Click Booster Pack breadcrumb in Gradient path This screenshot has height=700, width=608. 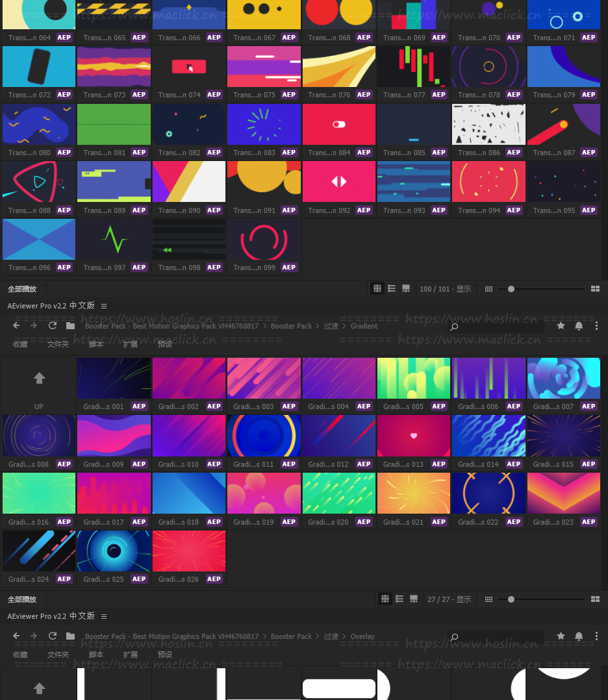point(291,326)
